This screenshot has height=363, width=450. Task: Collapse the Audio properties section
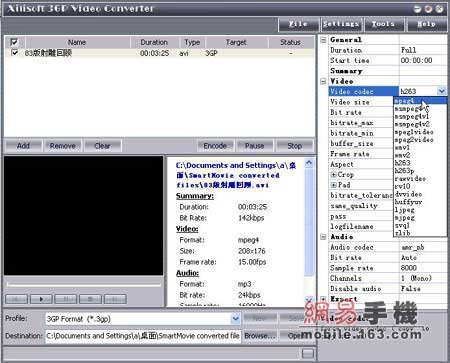click(323, 237)
